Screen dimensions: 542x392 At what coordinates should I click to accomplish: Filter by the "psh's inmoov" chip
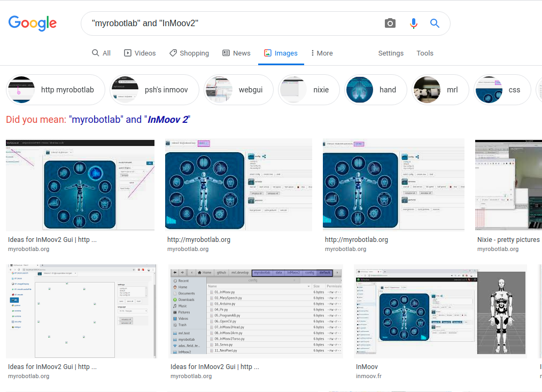(x=154, y=90)
